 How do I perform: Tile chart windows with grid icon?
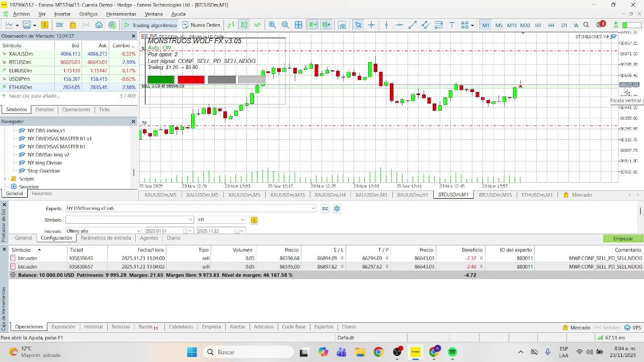click(x=298, y=25)
